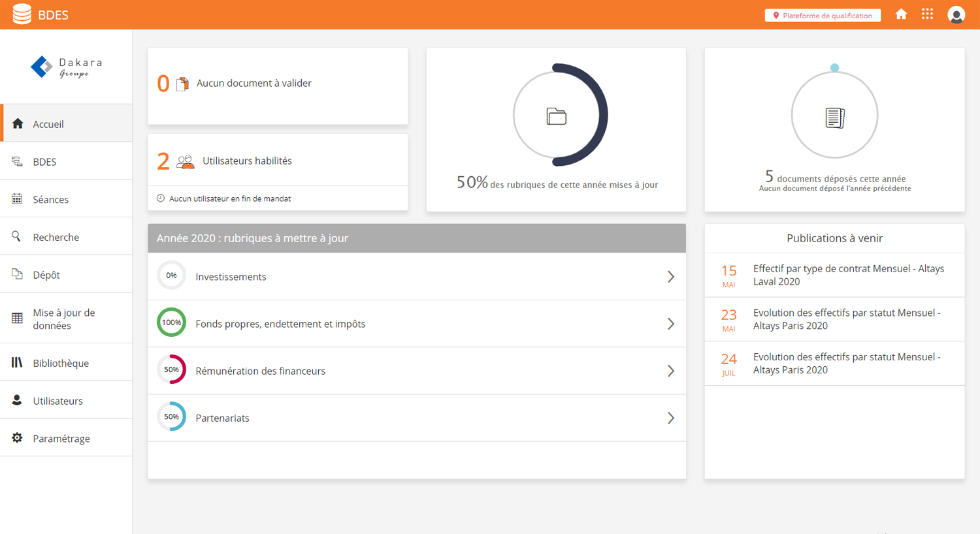Expand the Partenariats row chevron
This screenshot has height=534, width=980.
(671, 418)
